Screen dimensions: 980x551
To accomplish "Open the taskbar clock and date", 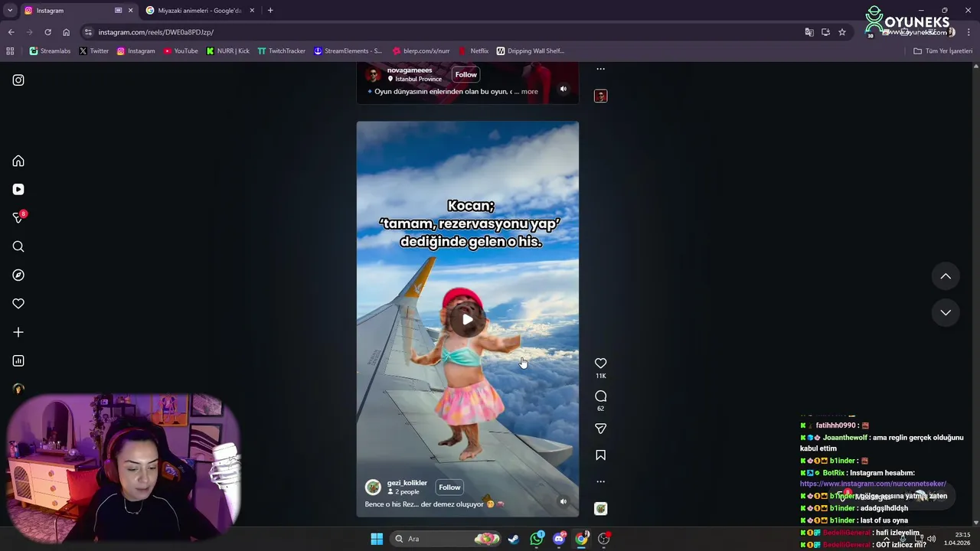I will [x=957, y=539].
